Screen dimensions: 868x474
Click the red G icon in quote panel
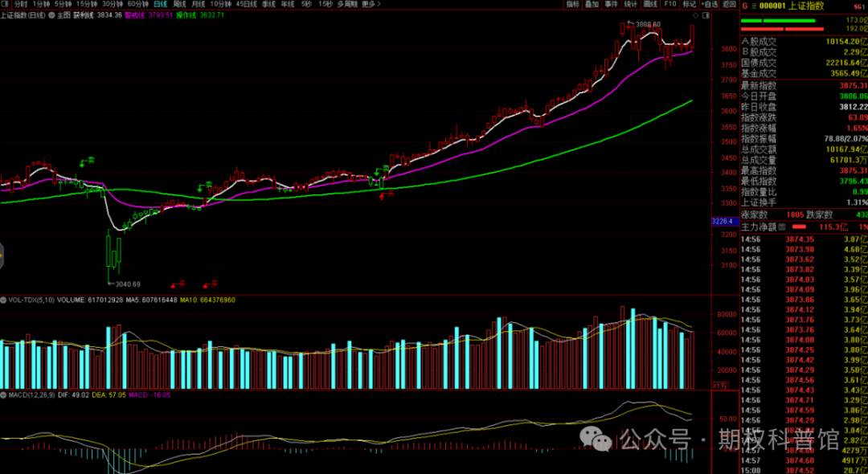point(744,6)
